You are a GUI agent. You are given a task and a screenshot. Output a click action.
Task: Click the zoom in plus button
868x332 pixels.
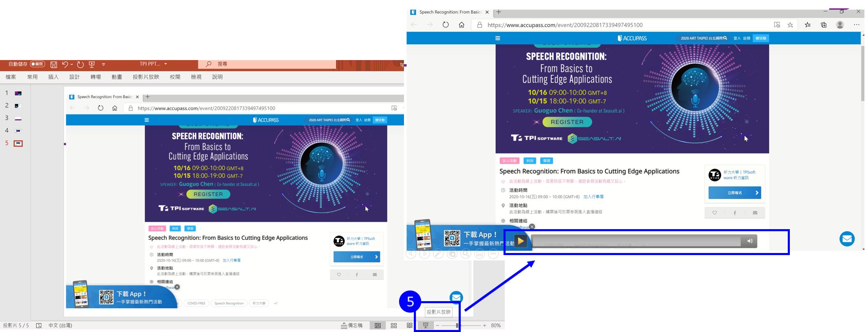click(485, 325)
